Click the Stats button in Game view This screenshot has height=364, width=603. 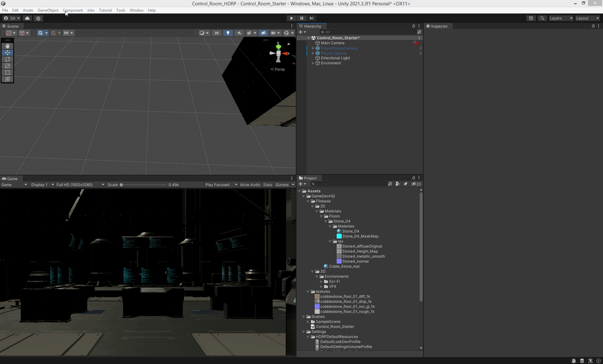[x=268, y=185]
